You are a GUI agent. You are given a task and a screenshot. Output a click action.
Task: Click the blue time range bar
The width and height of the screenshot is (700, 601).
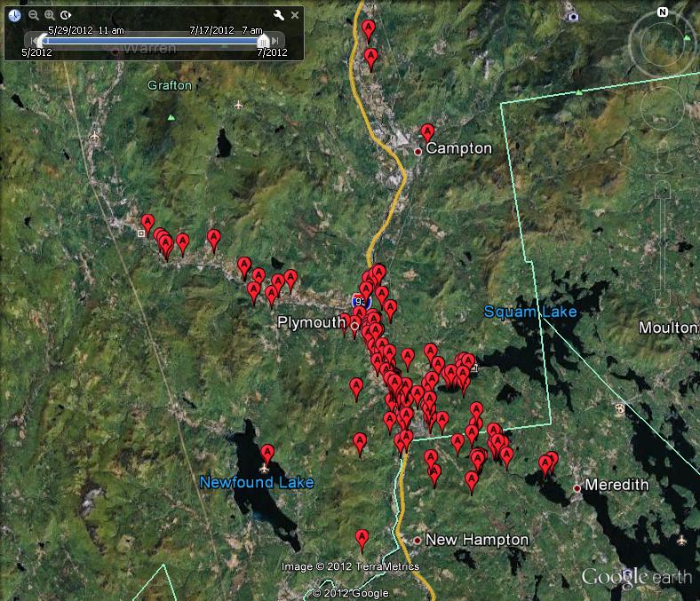click(x=153, y=41)
